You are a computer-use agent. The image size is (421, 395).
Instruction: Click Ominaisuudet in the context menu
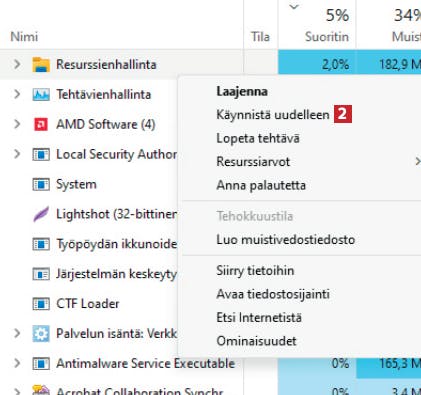click(256, 341)
